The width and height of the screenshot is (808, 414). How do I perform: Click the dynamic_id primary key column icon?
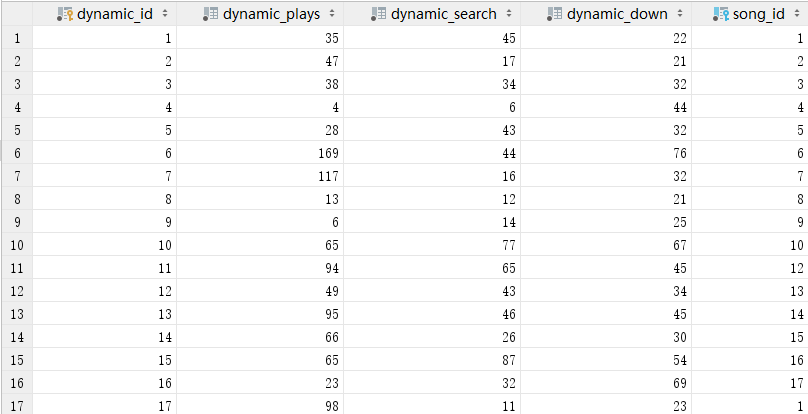click(x=65, y=15)
